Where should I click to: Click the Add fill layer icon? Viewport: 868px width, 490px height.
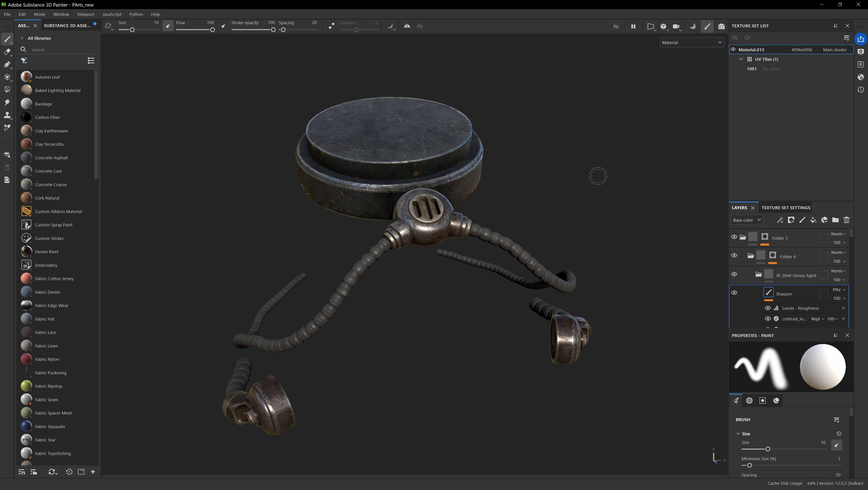(x=813, y=220)
